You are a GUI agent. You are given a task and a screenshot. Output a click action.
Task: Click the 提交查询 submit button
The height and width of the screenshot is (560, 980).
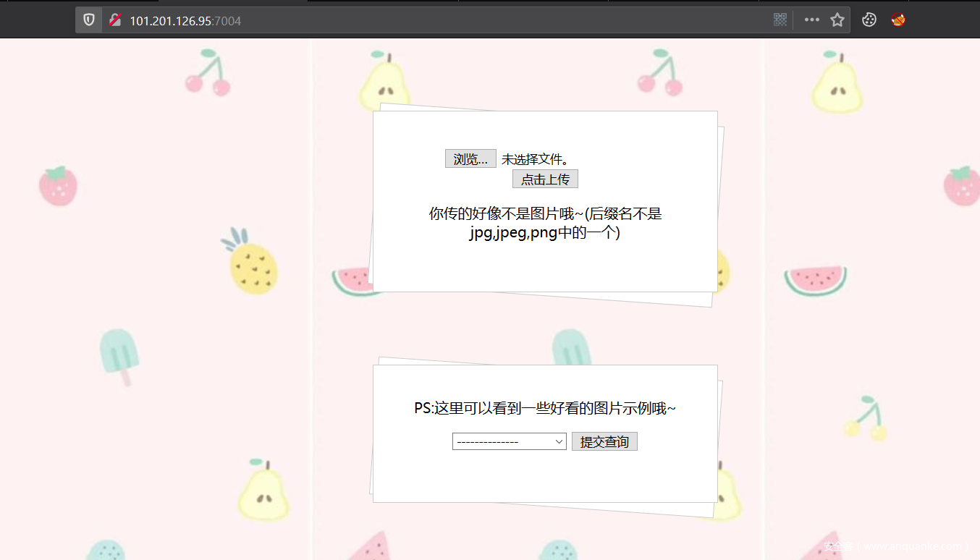[604, 441]
